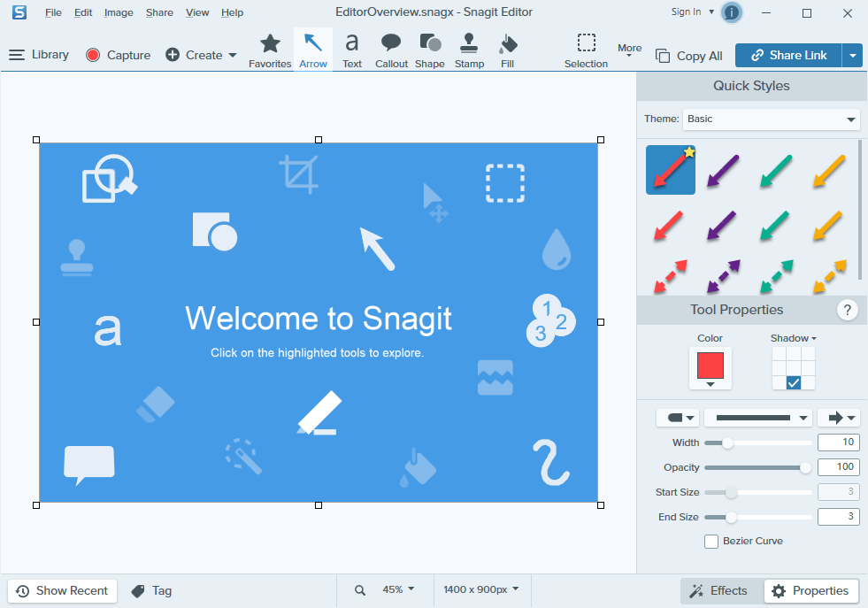Click the Show Recent button
Image resolution: width=868 pixels, height=608 pixels.
coord(62,591)
